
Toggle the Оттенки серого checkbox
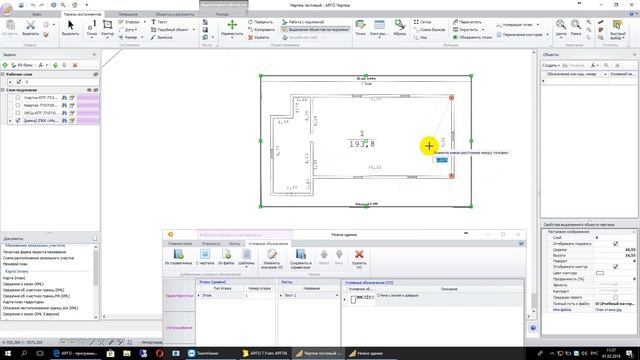tap(616, 298)
